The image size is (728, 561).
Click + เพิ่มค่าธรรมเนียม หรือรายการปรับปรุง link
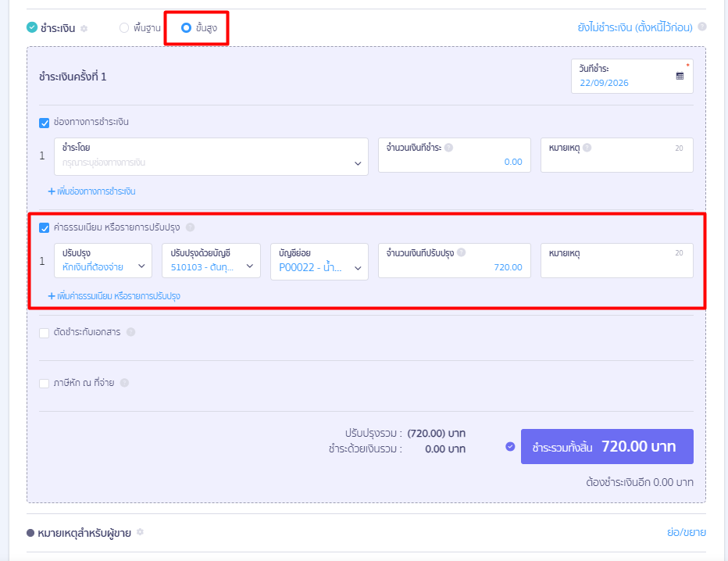point(114,296)
